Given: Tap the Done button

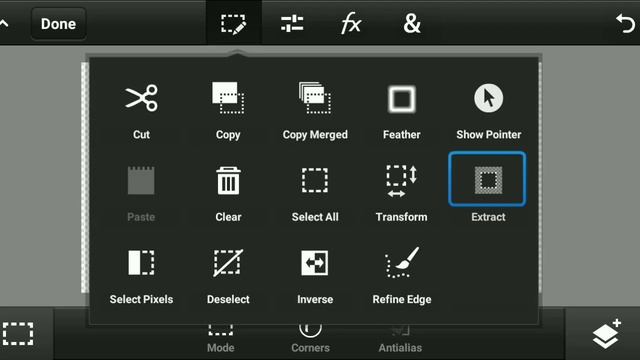Looking at the screenshot, I should click(58, 24).
